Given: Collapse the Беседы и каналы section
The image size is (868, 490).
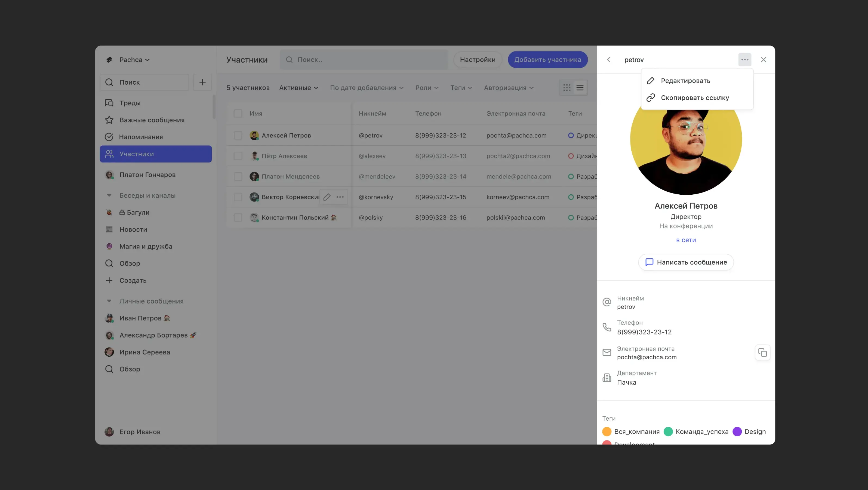Looking at the screenshot, I should click(109, 195).
